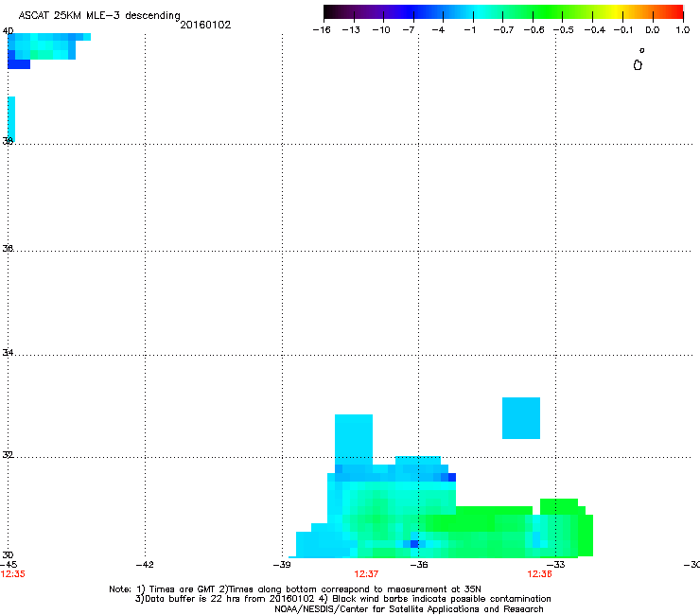Click the isolated cyan square near 33N
Screen dimensions: 700x615
(x=521, y=418)
